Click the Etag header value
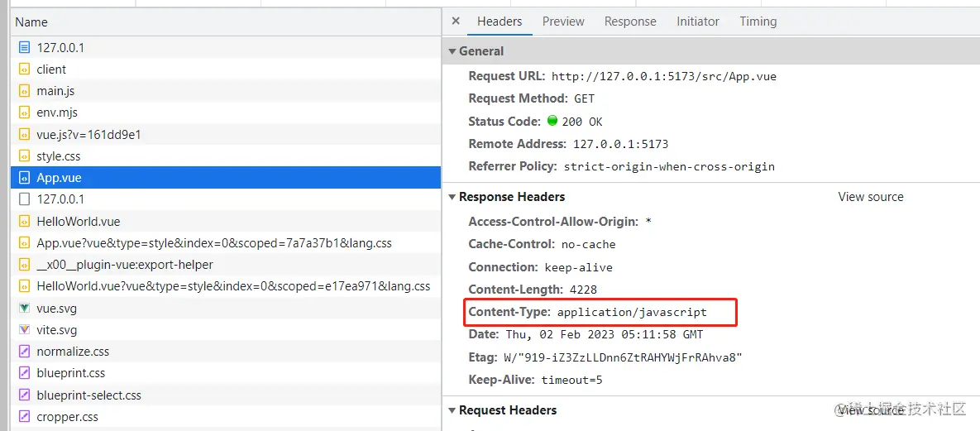 [623, 358]
